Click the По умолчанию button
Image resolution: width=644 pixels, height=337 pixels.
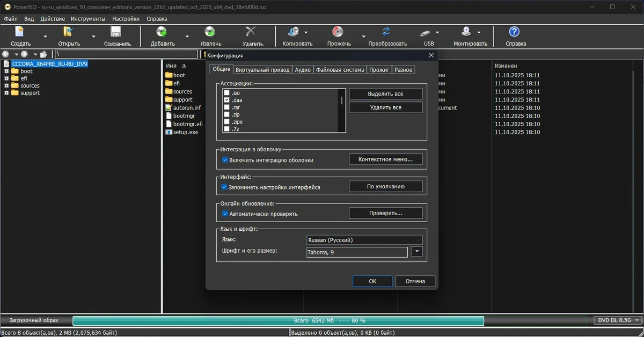[x=385, y=186]
